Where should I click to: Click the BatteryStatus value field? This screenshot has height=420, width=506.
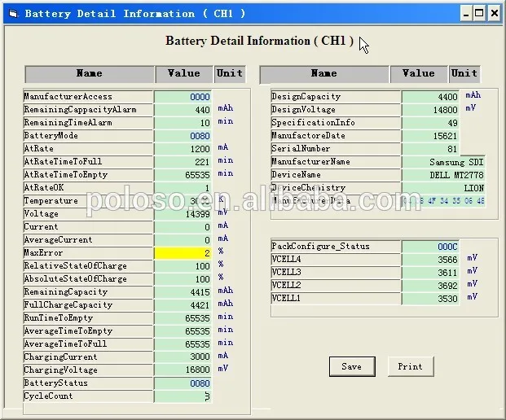184,383
